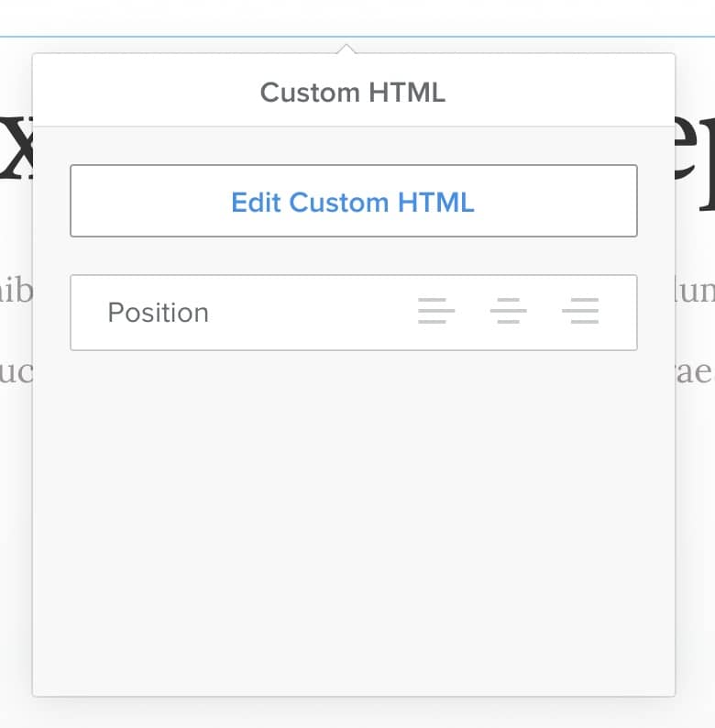Click popover header right of the title

click(568, 93)
